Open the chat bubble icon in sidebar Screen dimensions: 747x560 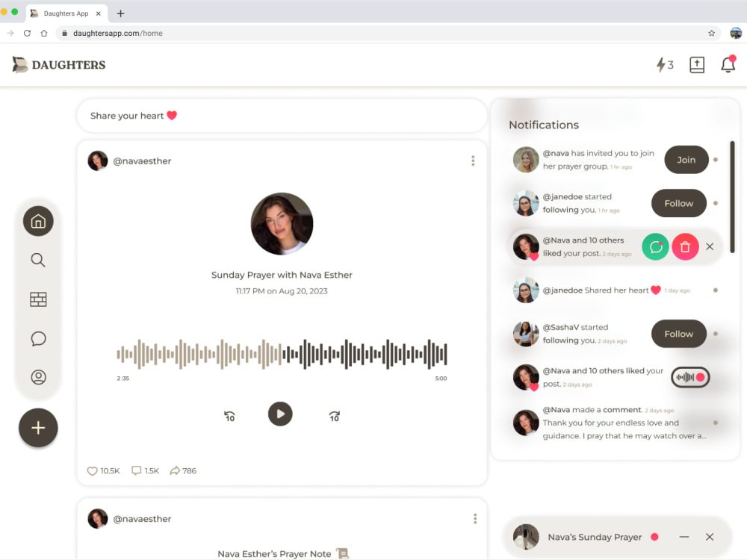pyautogui.click(x=38, y=338)
